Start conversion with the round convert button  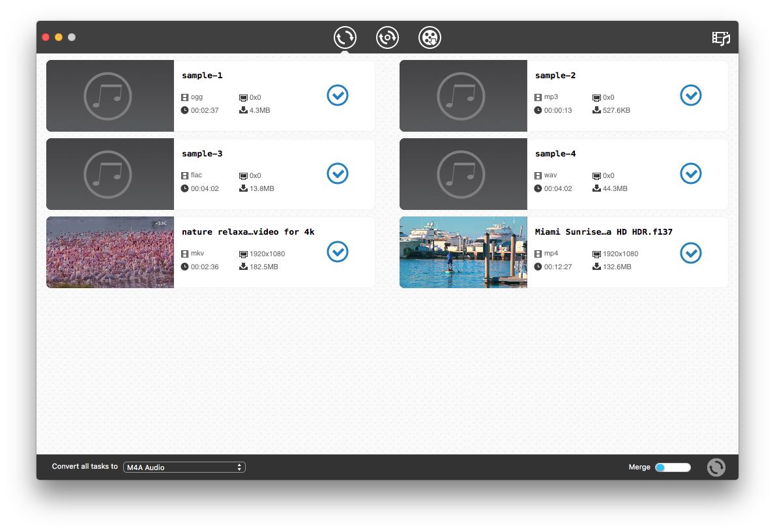click(716, 467)
